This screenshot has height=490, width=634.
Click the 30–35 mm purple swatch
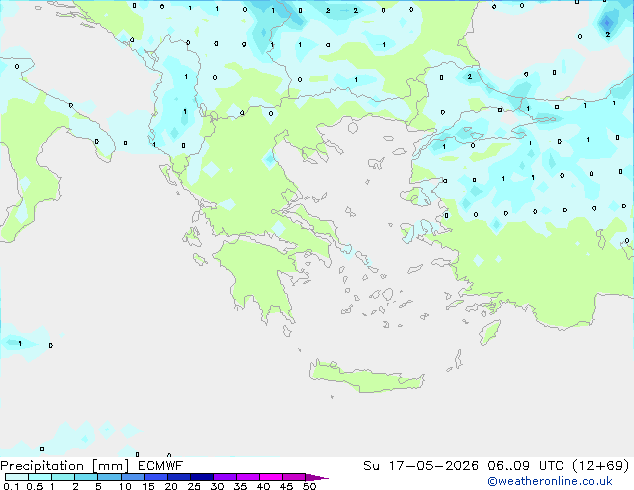click(x=224, y=477)
